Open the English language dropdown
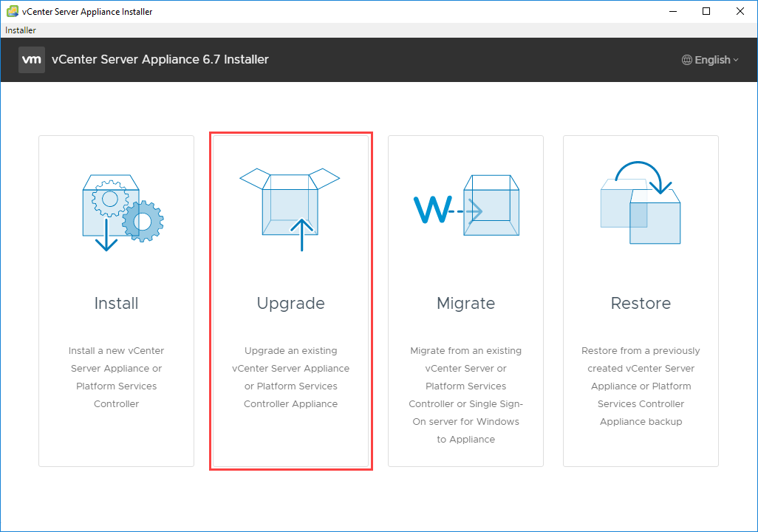The height and width of the screenshot is (532, 758). (x=710, y=60)
